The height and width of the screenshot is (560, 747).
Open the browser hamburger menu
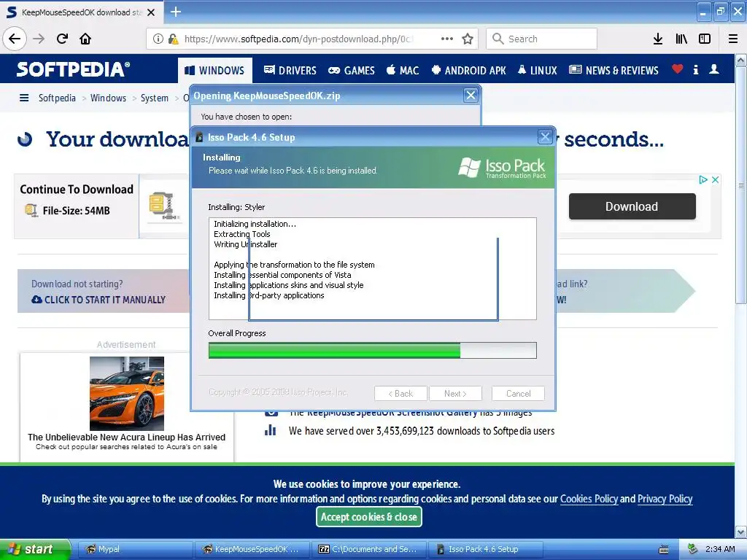click(x=733, y=39)
